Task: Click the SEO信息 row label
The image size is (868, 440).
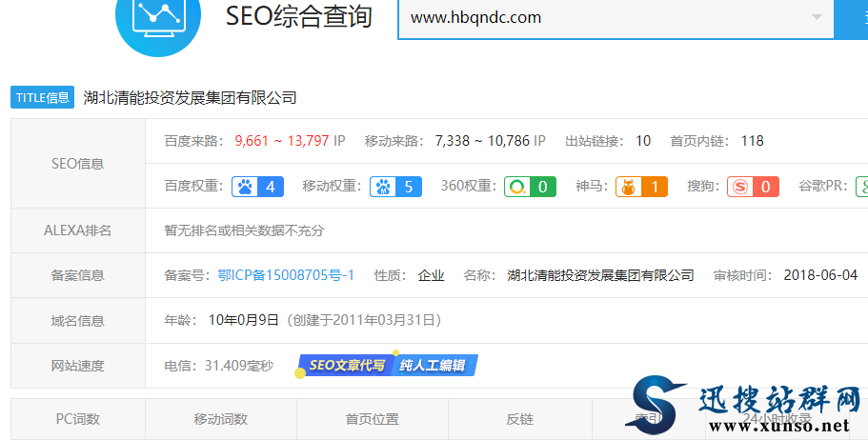Action: pos(78,164)
